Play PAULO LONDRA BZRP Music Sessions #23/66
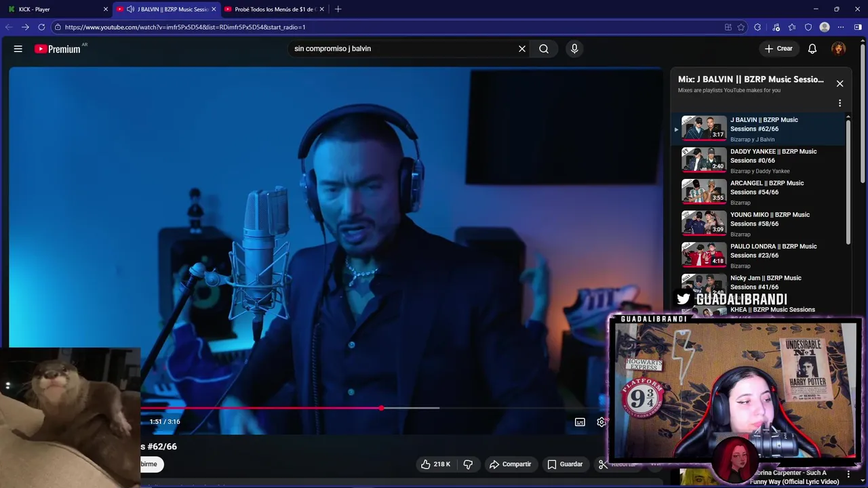 click(x=759, y=256)
